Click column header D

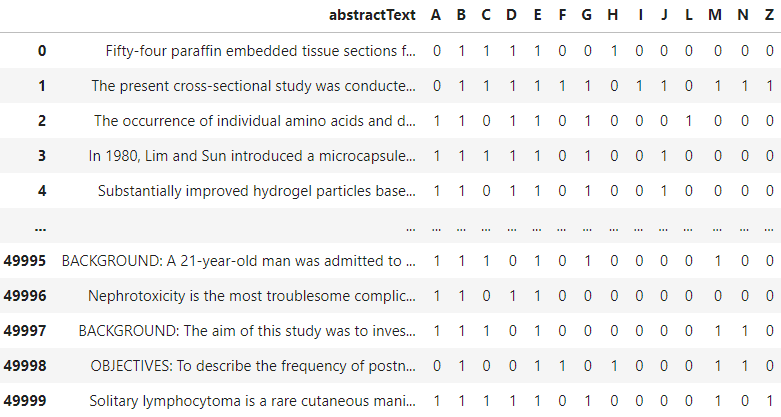tap(511, 15)
